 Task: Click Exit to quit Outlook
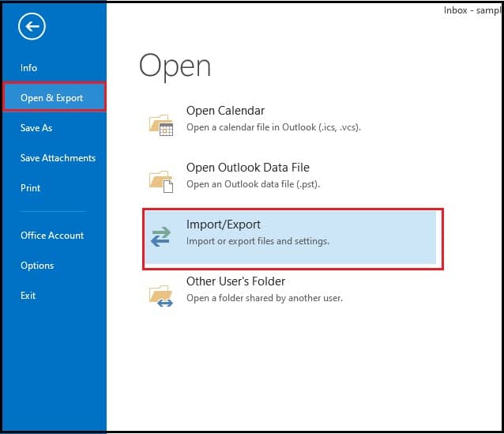point(28,296)
